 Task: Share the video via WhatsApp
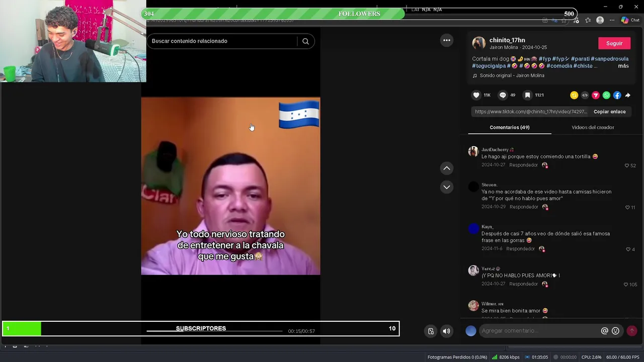pyautogui.click(x=606, y=95)
